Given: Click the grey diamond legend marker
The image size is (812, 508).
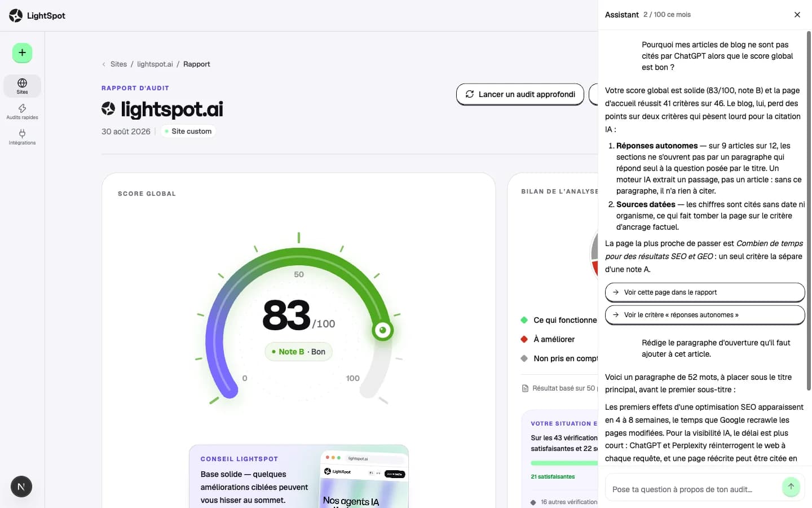Looking at the screenshot, I should (524, 358).
